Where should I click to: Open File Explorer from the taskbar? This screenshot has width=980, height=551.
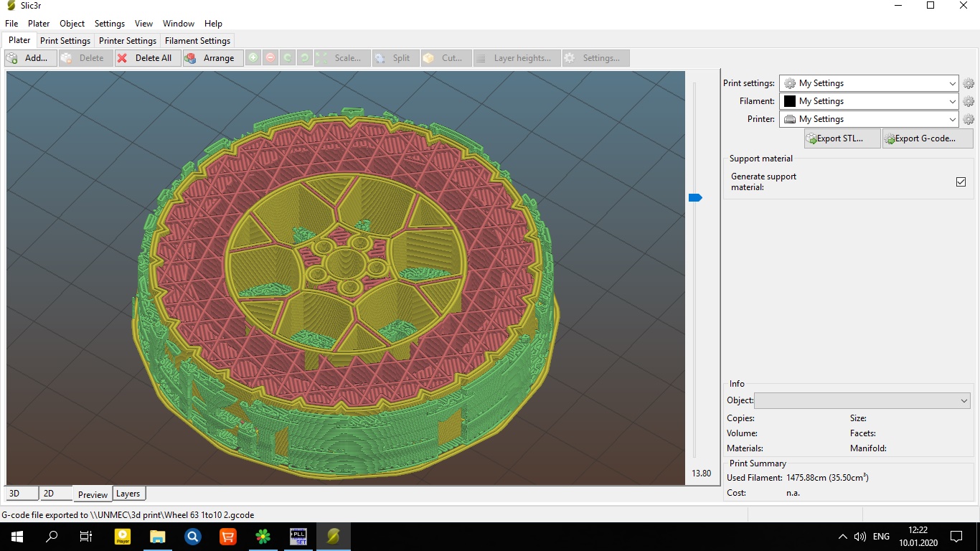click(x=157, y=536)
